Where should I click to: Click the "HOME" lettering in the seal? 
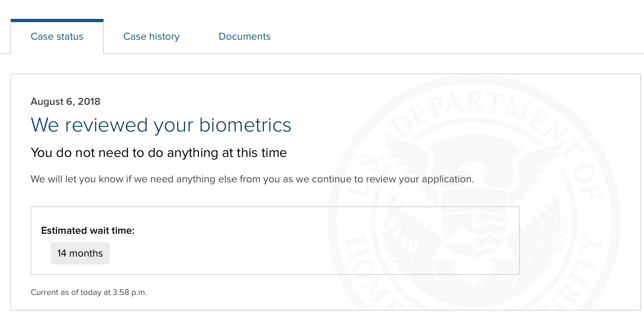(x=371, y=272)
